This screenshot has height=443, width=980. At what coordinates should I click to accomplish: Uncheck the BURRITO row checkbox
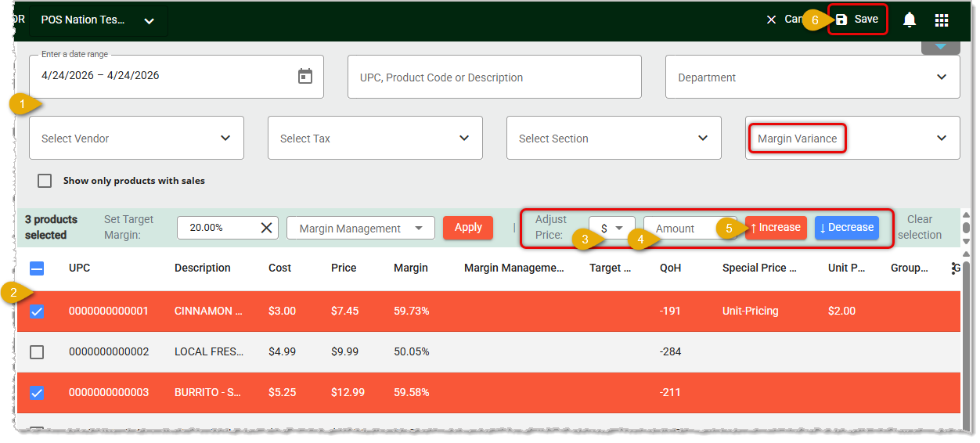pos(37,393)
